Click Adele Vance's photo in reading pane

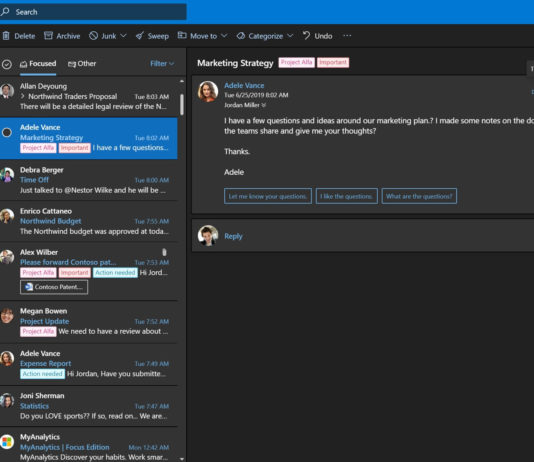coord(208,91)
